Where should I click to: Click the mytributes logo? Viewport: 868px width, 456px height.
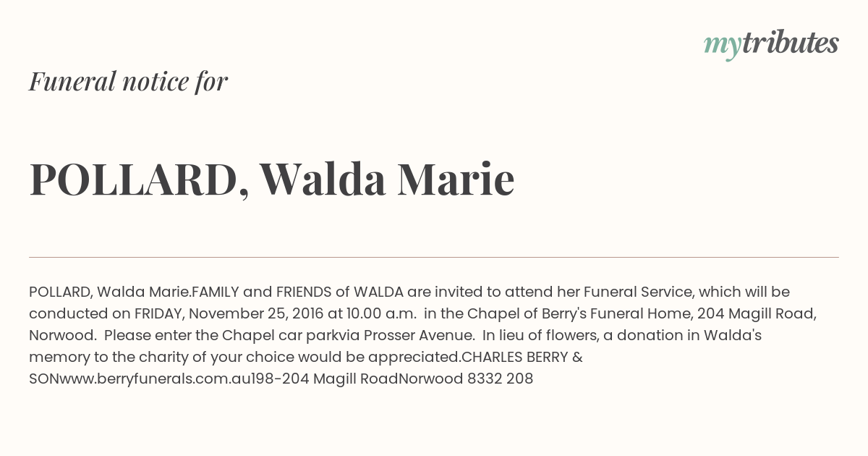(x=771, y=44)
